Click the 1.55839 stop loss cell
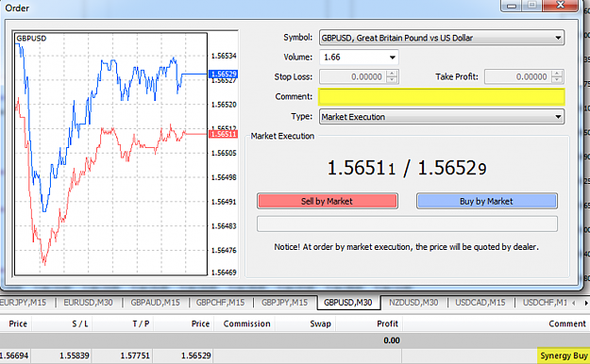Screen dimensions: 590x364 click(75, 356)
